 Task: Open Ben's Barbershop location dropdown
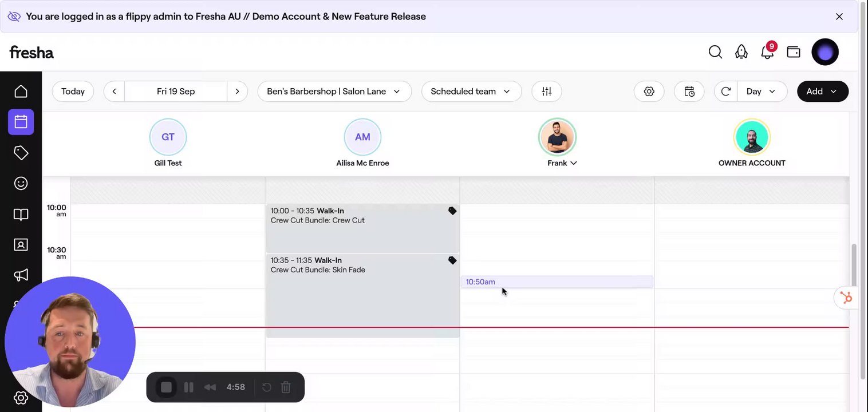(x=334, y=92)
